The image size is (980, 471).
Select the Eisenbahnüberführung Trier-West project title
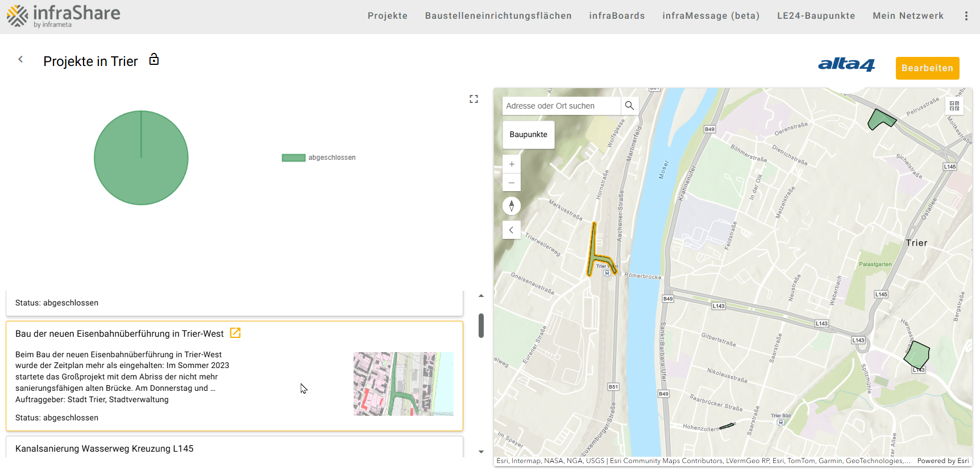coord(119,334)
